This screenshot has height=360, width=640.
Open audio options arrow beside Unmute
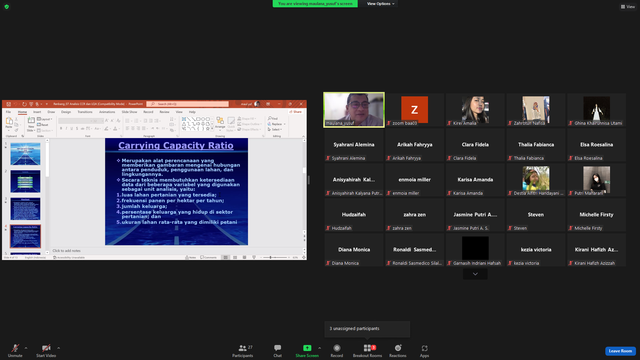click(26, 348)
